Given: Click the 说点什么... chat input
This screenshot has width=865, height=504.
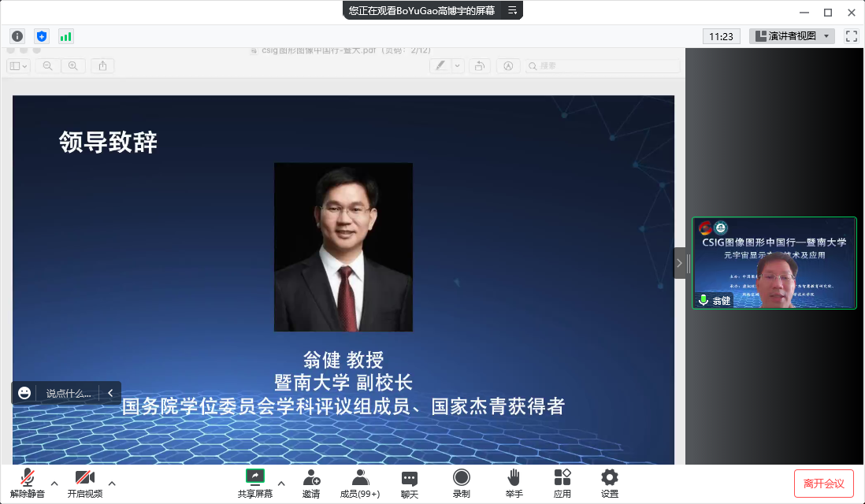Looking at the screenshot, I should [x=69, y=393].
